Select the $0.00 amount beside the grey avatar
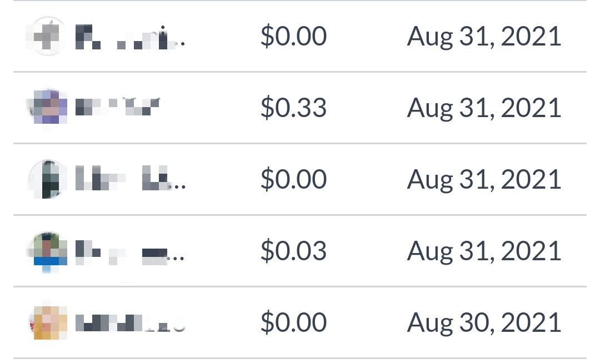The image size is (600, 364). [293, 36]
